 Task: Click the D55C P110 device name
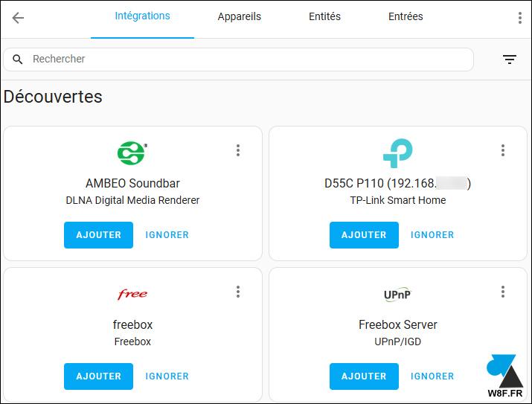(x=397, y=183)
